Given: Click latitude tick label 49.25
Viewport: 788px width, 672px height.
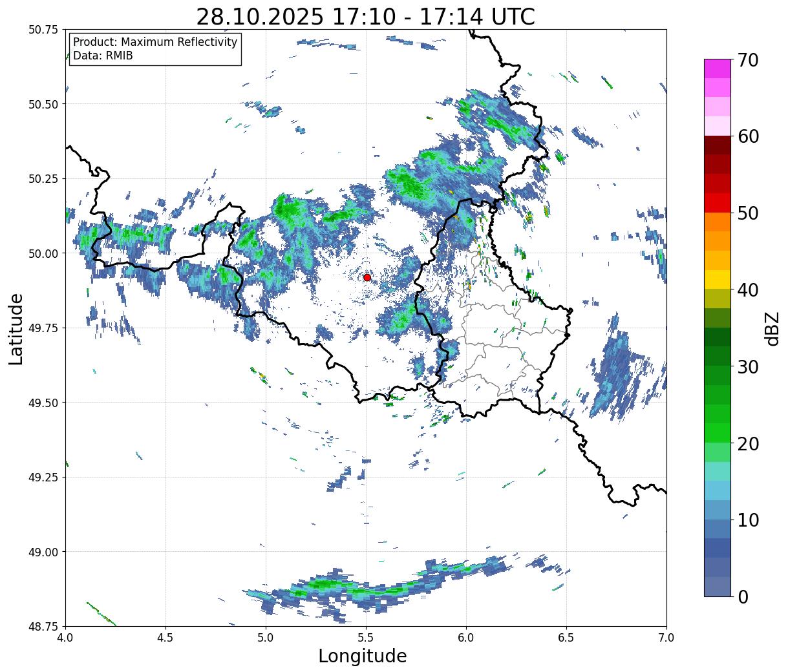Looking at the screenshot, I should pyautogui.click(x=44, y=478).
